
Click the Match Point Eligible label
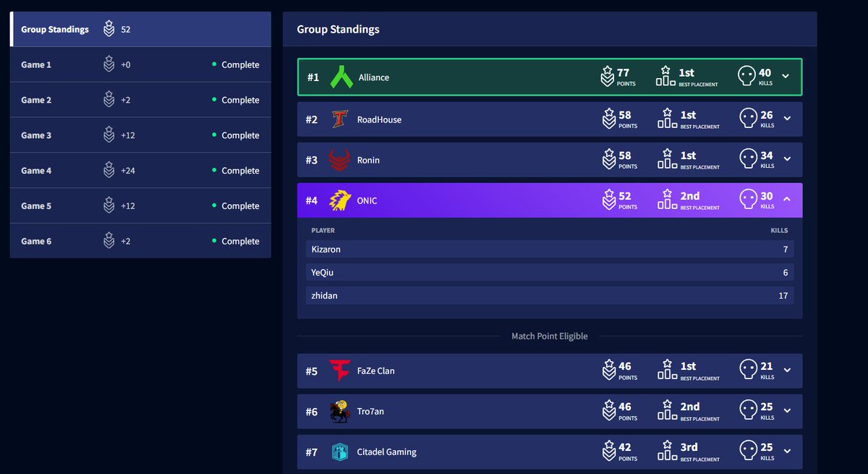pos(550,336)
